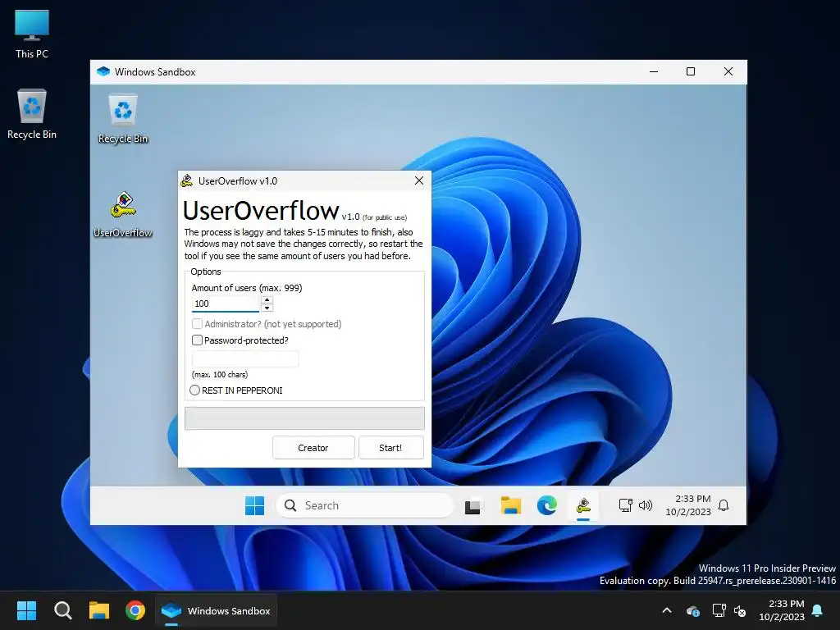The height and width of the screenshot is (630, 840).
Task: Select the REST IN PEPPERONI radio button
Action: (195, 390)
